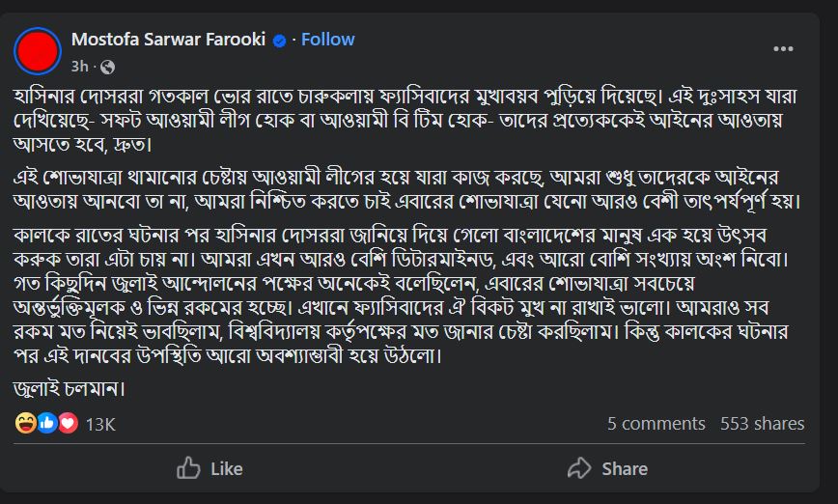This screenshot has width=838, height=504.
Task: View the 5 comments
Action: 656,423
